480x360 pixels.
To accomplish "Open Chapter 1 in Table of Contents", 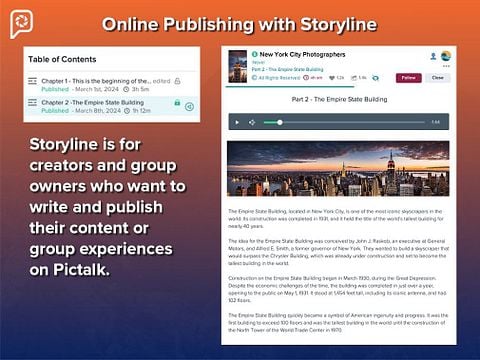I will click(x=112, y=85).
